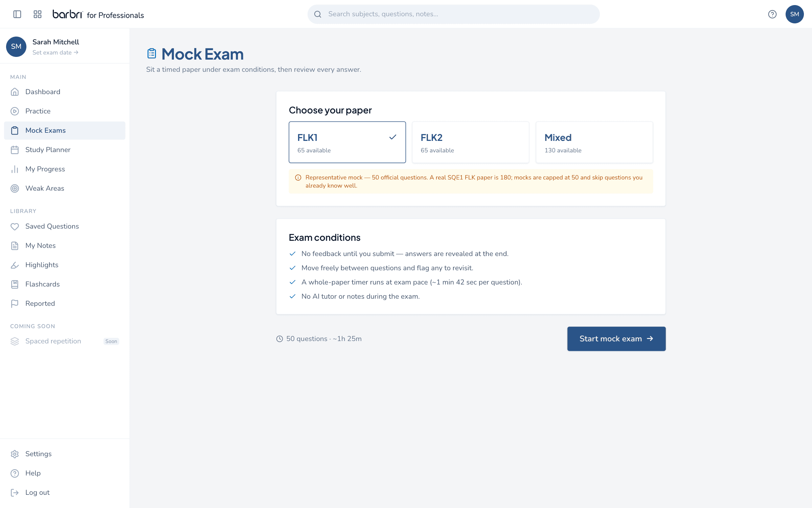Log out of the account

65,492
